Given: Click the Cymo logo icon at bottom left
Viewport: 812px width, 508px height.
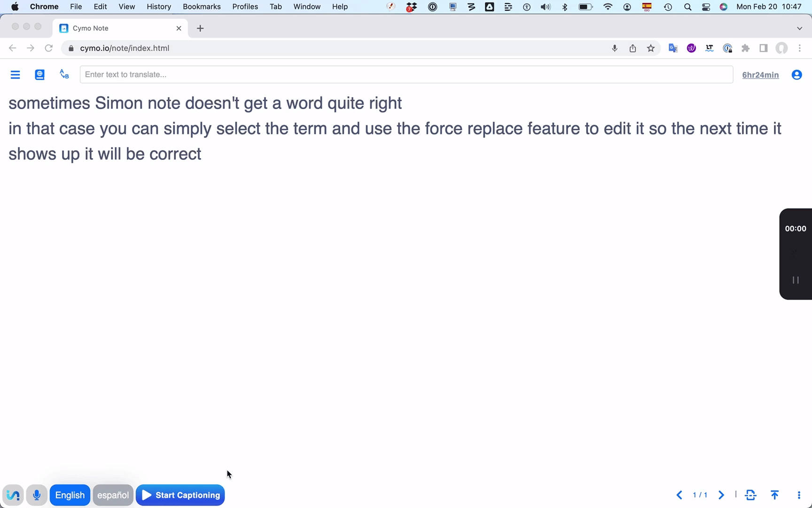Looking at the screenshot, I should click(13, 495).
